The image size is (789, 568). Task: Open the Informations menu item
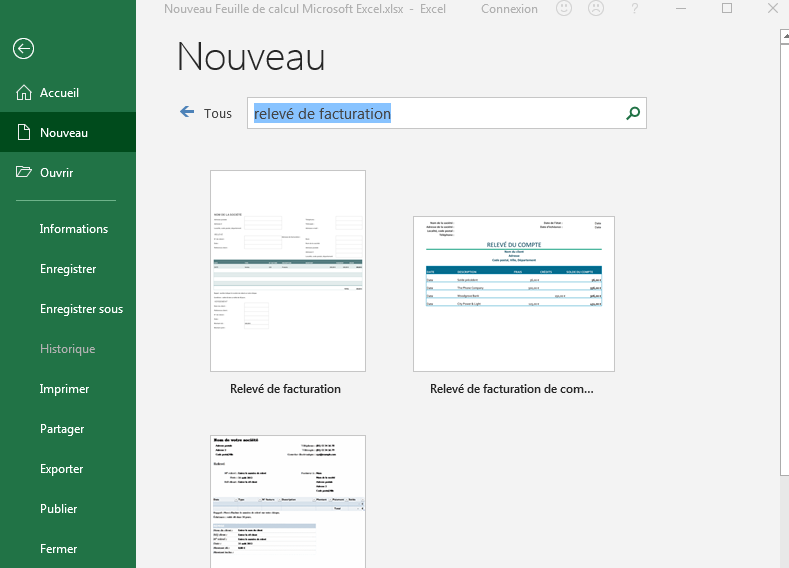[x=73, y=229]
